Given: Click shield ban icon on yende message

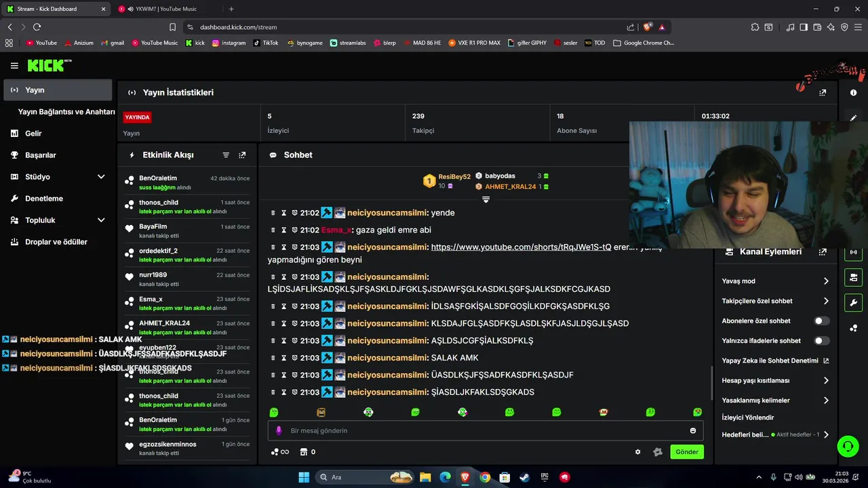Looking at the screenshot, I should tap(295, 213).
